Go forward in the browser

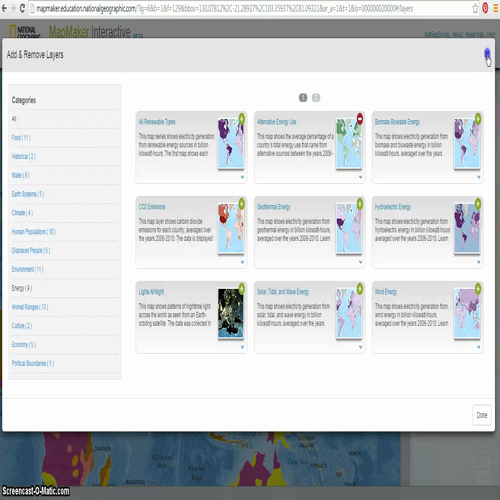coord(13,8)
